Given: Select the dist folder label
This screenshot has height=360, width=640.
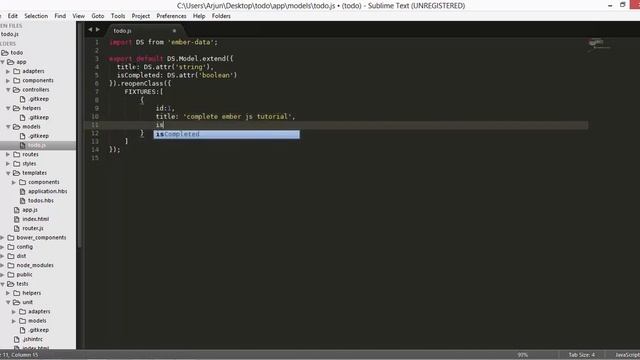Looking at the screenshot, I should click(x=21, y=256).
